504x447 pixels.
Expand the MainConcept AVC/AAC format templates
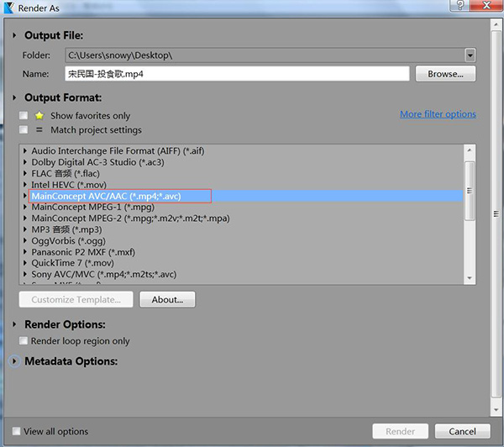[x=26, y=196]
